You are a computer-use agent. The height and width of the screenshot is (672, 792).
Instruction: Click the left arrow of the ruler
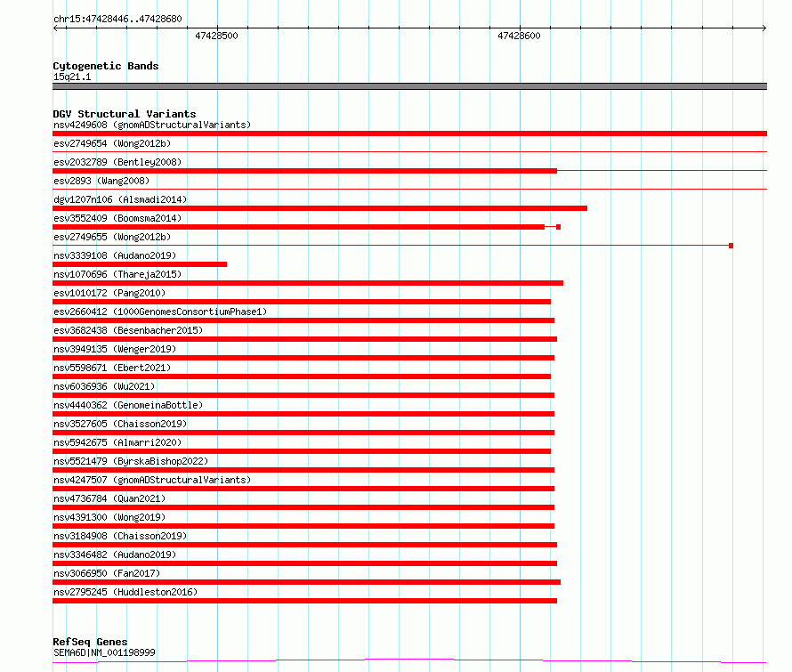click(56, 28)
